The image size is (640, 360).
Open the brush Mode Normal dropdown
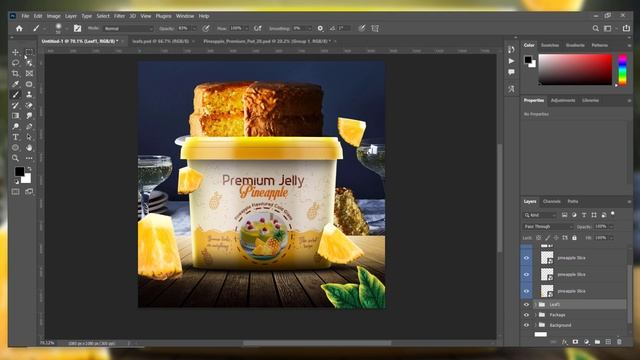128,29
